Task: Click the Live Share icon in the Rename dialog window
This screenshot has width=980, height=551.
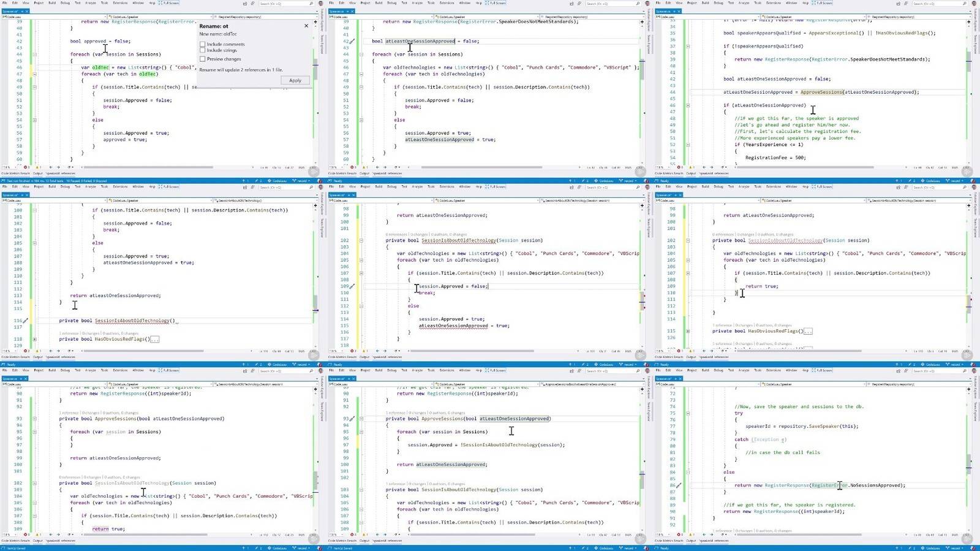Action: point(245,3)
